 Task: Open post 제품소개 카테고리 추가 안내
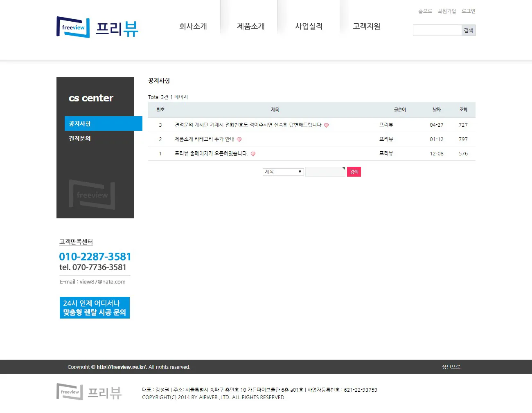(x=204, y=139)
